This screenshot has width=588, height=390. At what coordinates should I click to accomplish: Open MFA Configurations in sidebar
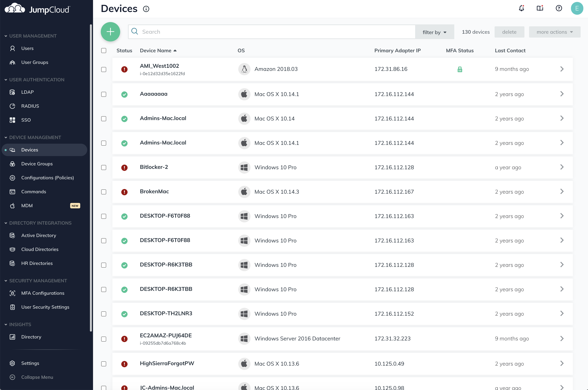coord(43,293)
